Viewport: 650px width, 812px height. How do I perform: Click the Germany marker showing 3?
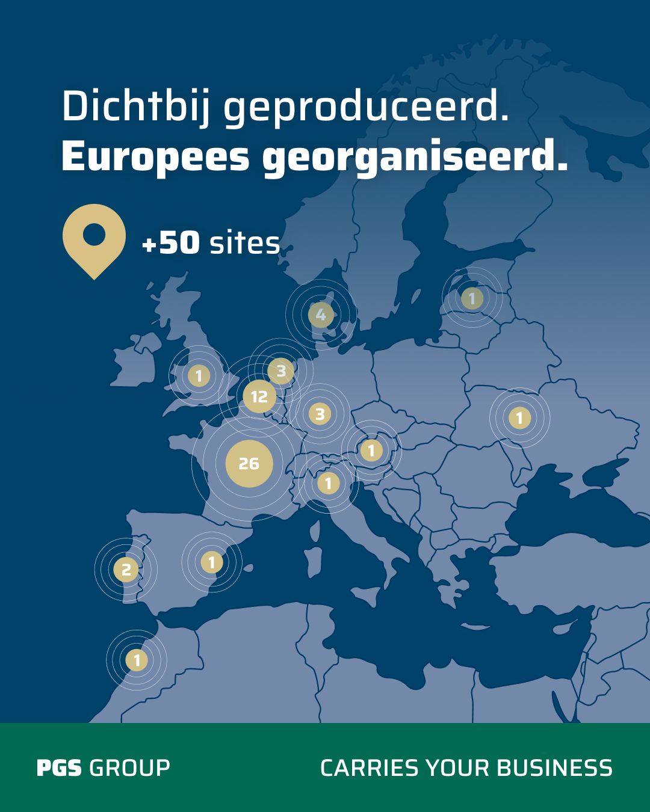[x=320, y=414]
